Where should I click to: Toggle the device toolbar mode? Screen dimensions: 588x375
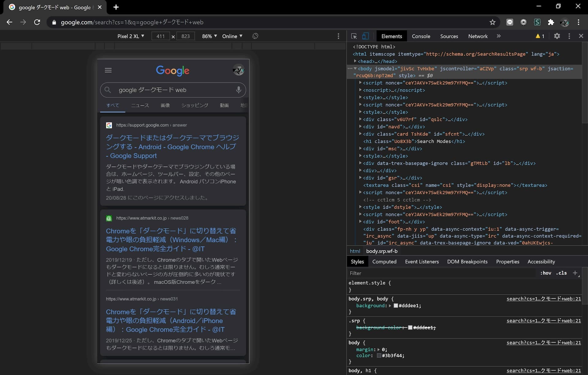click(x=365, y=36)
